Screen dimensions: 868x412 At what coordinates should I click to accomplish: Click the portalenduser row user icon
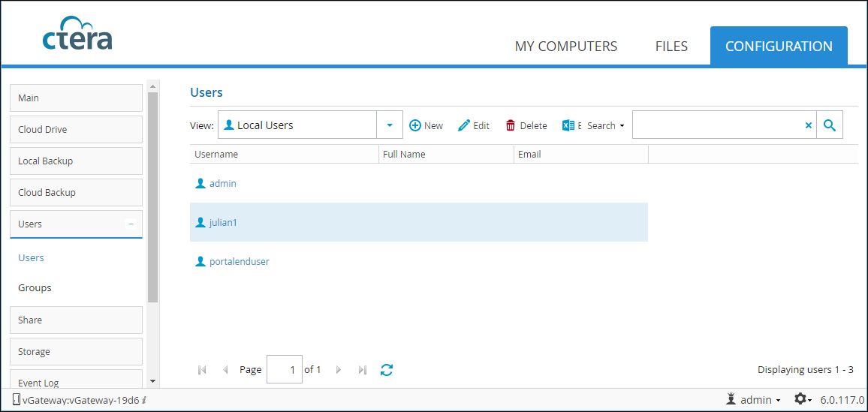200,262
